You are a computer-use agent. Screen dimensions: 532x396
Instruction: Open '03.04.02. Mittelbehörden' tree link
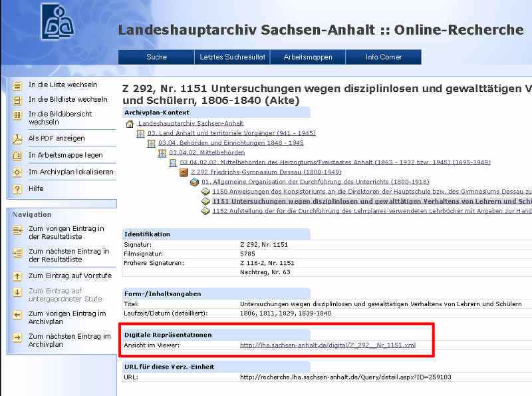pyautogui.click(x=207, y=153)
